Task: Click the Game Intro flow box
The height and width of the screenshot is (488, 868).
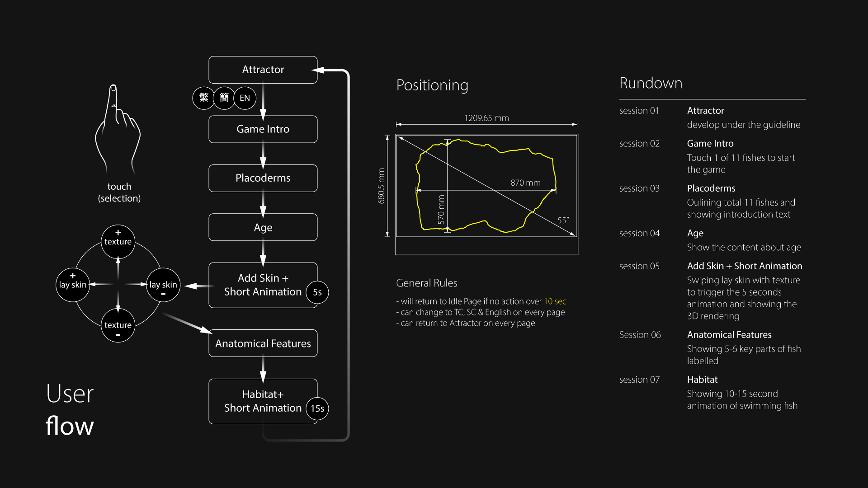Action: pyautogui.click(x=263, y=129)
